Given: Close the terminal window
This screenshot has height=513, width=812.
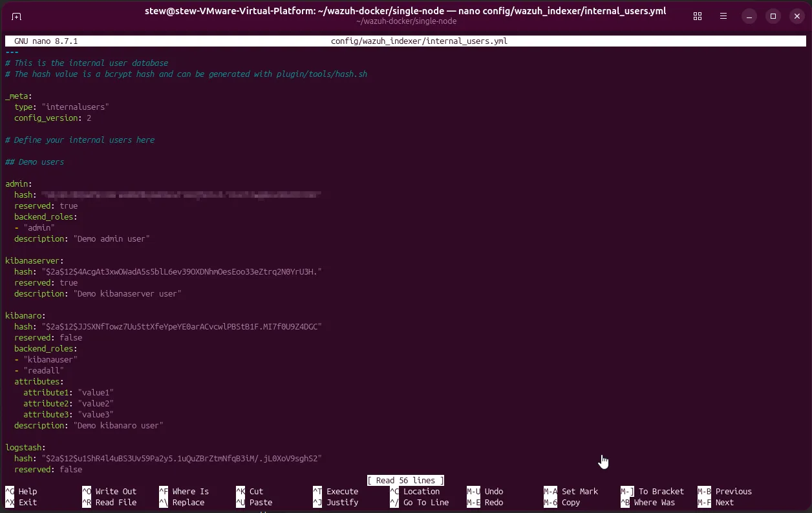Looking at the screenshot, I should coord(796,16).
